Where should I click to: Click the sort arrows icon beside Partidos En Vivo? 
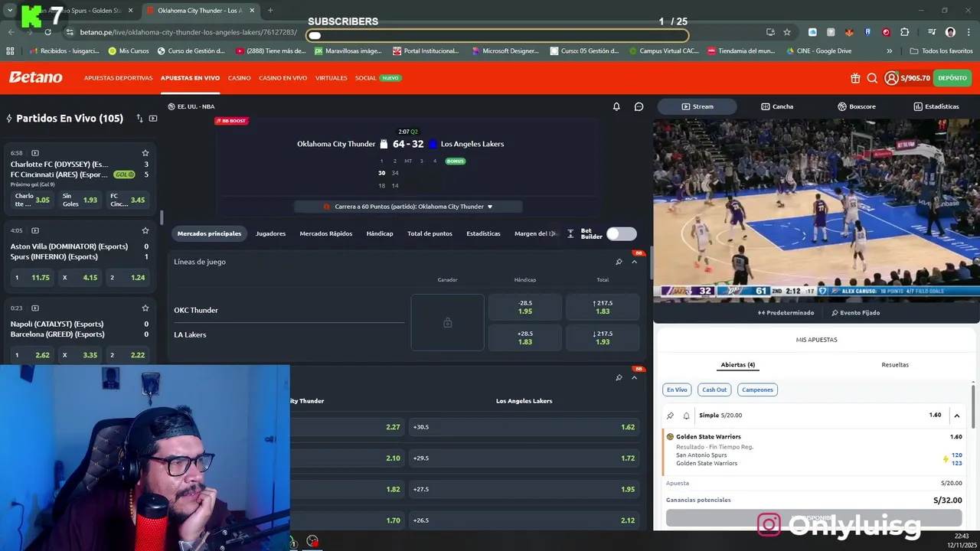pyautogui.click(x=139, y=119)
